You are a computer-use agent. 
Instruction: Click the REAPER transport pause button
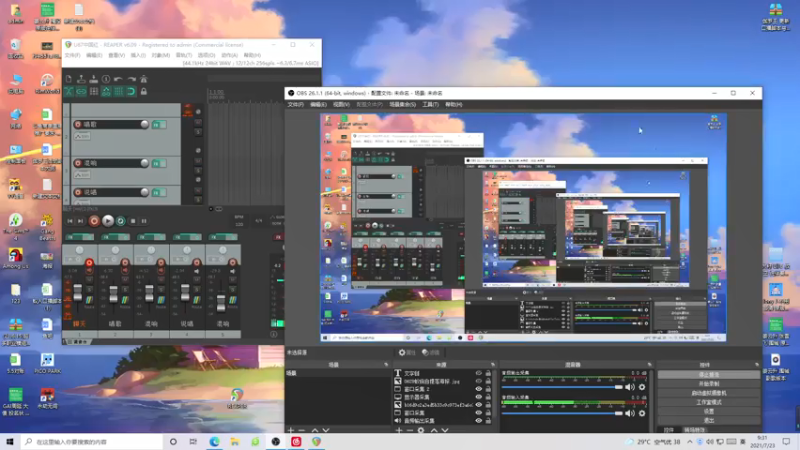[x=144, y=221]
